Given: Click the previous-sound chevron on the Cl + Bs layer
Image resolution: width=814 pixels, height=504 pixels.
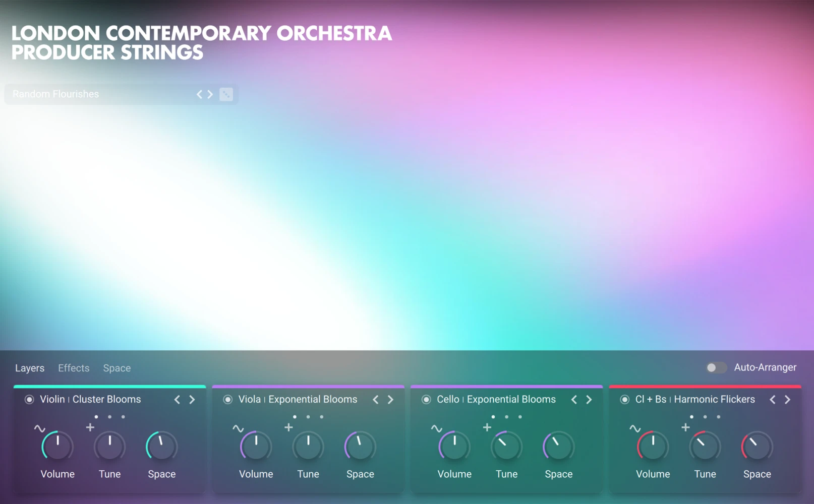Looking at the screenshot, I should click(773, 399).
